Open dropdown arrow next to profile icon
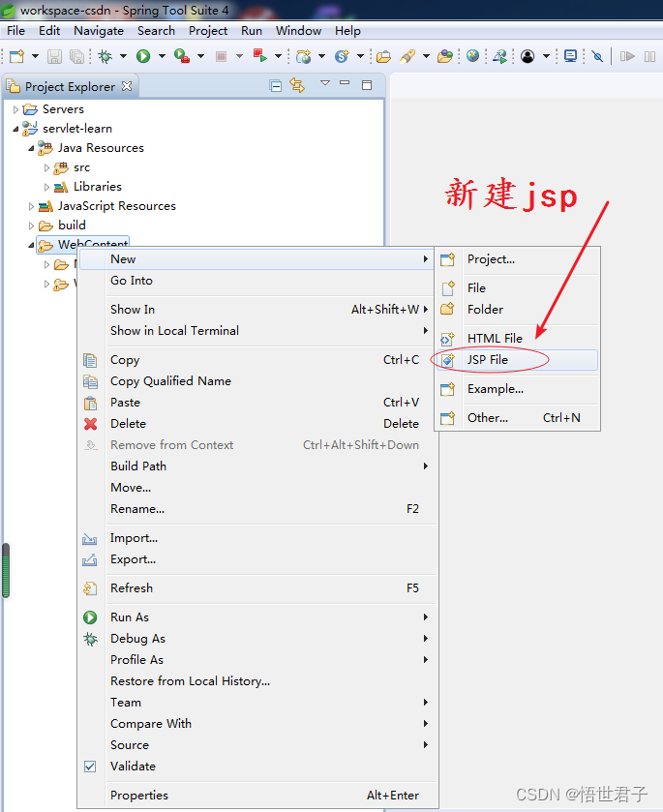This screenshot has height=812, width=663. (546, 56)
